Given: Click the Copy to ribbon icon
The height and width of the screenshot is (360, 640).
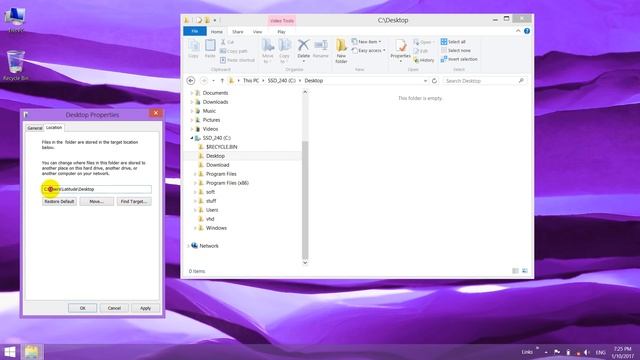Looking at the screenshot, I should coord(284,51).
